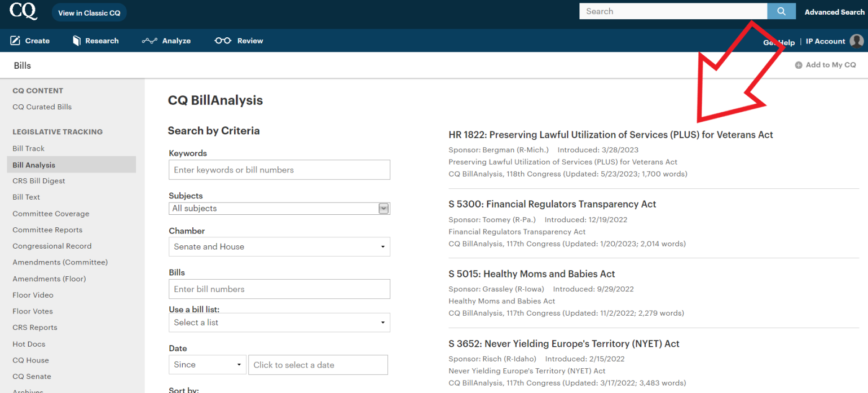The image size is (868, 393).
Task: Click text Updated: 1/20/2023; 2,014 words
Action: click(624, 244)
